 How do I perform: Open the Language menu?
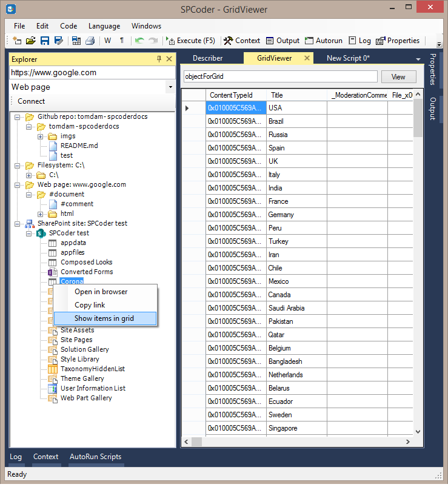tap(104, 26)
